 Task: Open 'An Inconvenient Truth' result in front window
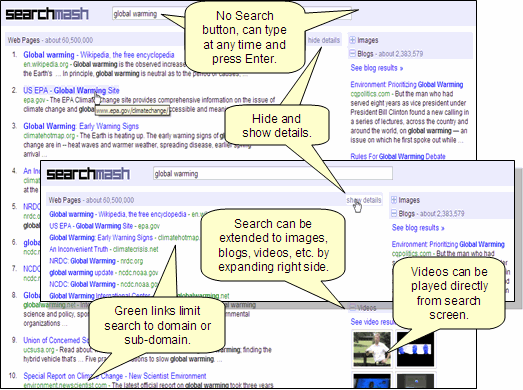(79, 249)
